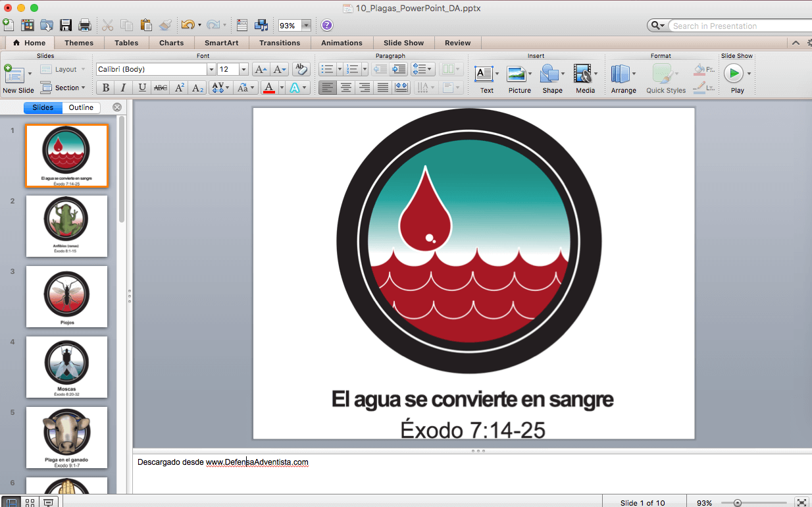Open the font color dropdown arrow

point(281,88)
